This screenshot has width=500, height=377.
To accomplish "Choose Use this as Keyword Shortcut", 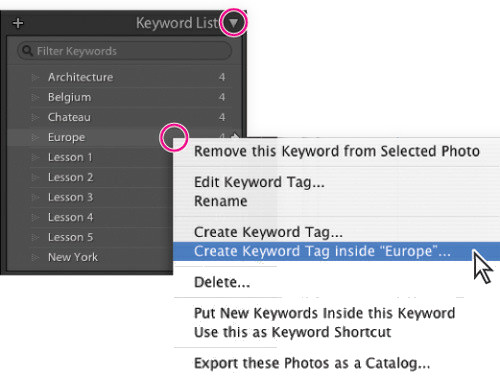I will pos(292,332).
